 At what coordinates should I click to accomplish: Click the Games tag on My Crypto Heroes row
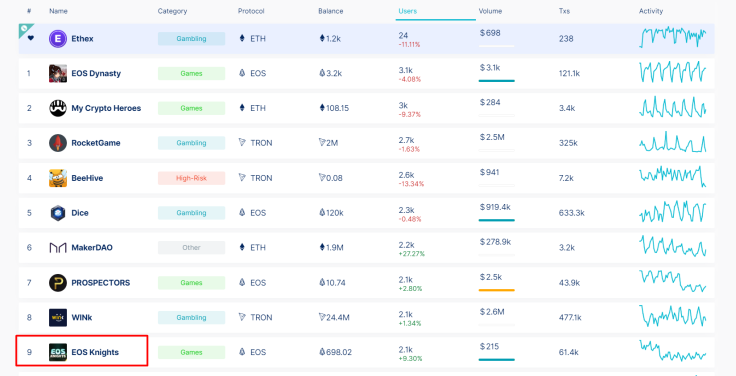pos(192,108)
